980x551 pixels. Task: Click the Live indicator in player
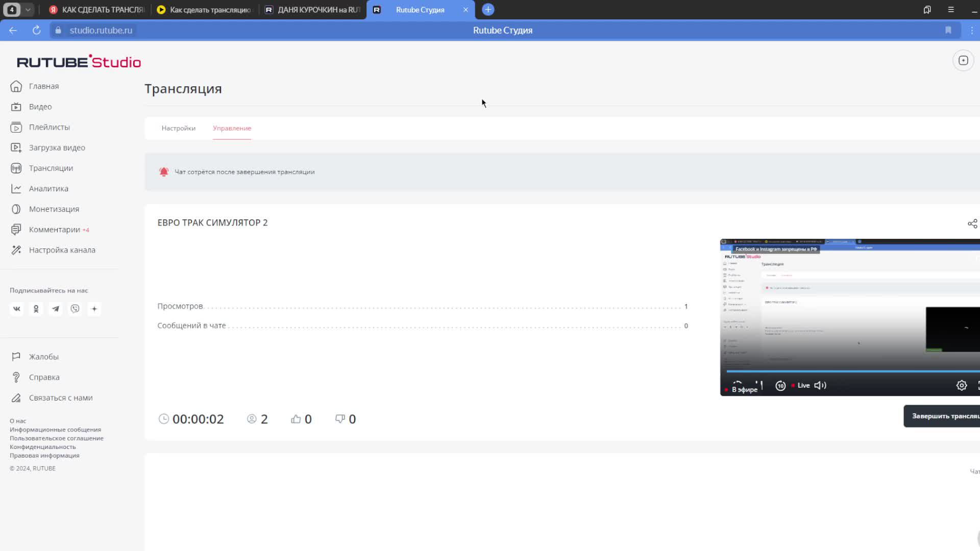[x=803, y=386]
